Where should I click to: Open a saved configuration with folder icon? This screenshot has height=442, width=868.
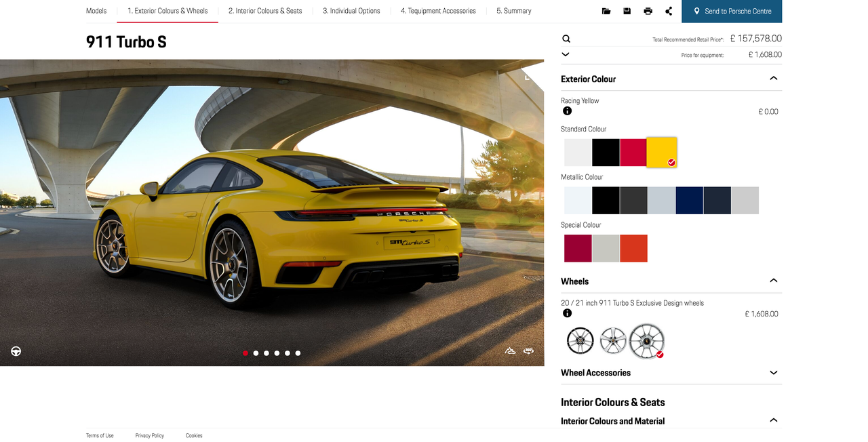click(x=606, y=10)
